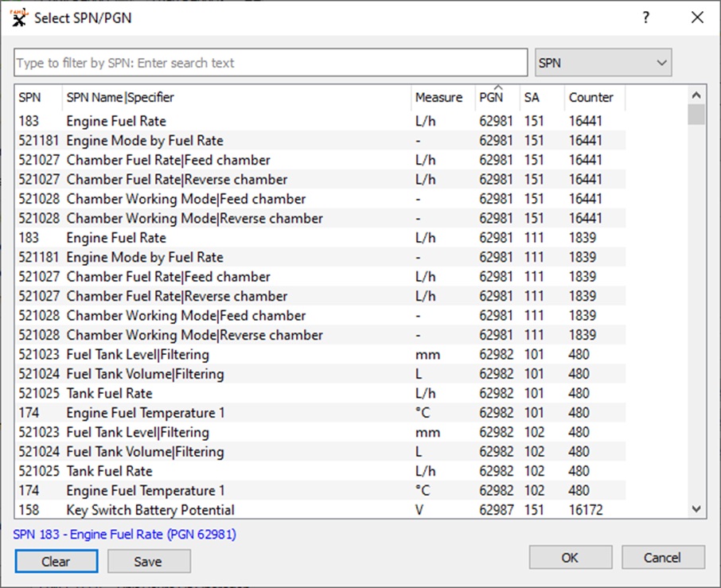Select Fuel Tank Volume|Filtering row, SA 102
The width and height of the screenshot is (721, 588).
pyautogui.click(x=321, y=452)
